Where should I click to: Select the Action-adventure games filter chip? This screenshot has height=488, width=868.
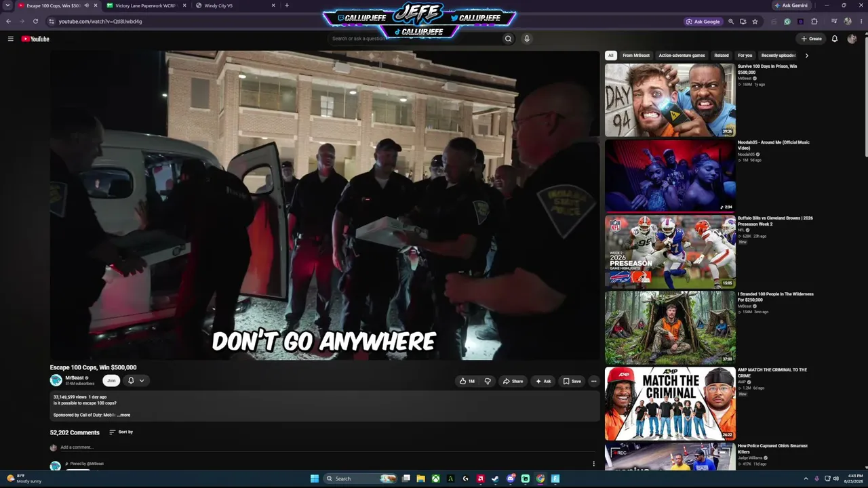(682, 56)
